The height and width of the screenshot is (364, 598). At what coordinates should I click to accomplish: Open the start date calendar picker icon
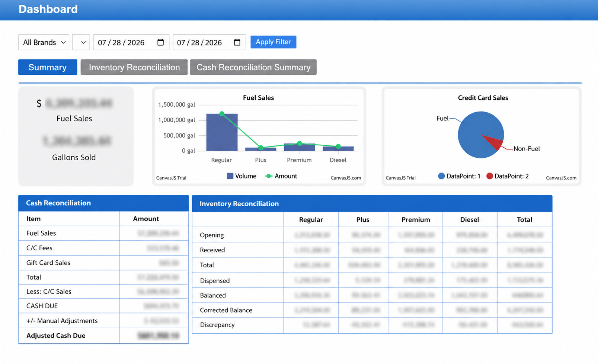pyautogui.click(x=160, y=42)
